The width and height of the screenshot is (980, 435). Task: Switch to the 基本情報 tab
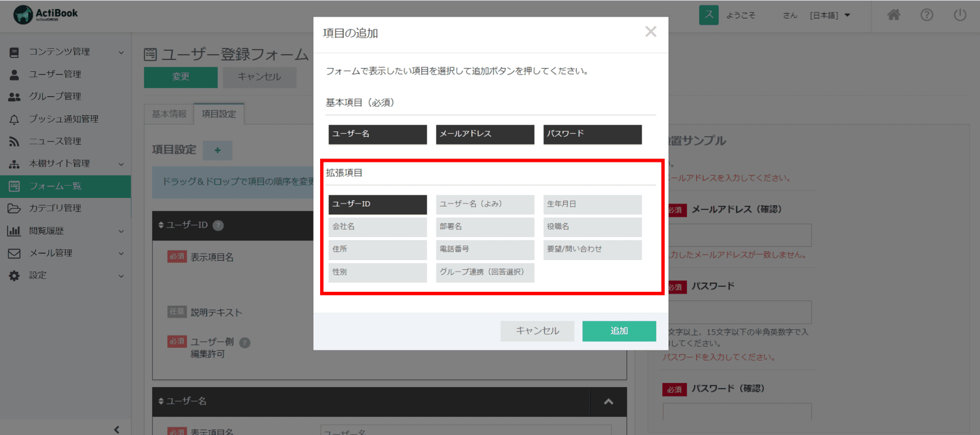click(x=169, y=114)
